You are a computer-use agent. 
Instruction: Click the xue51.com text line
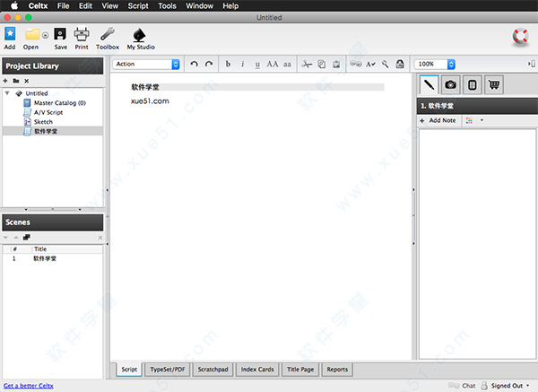pyautogui.click(x=150, y=101)
